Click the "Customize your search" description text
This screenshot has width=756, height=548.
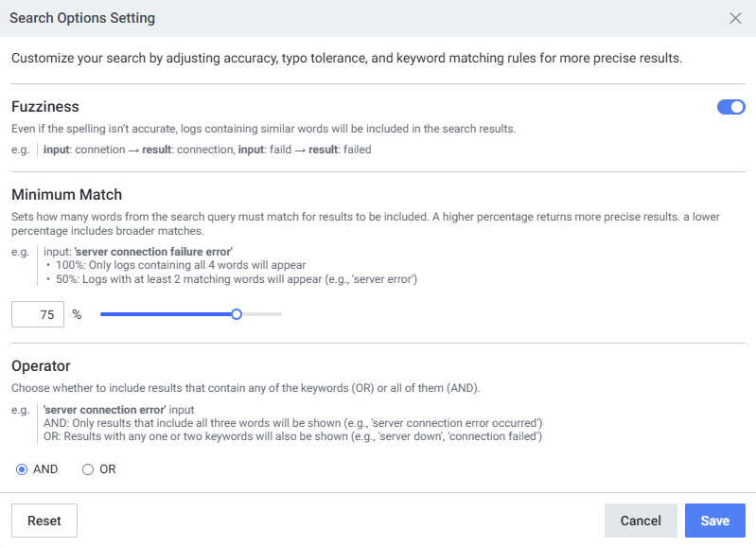[x=346, y=59]
